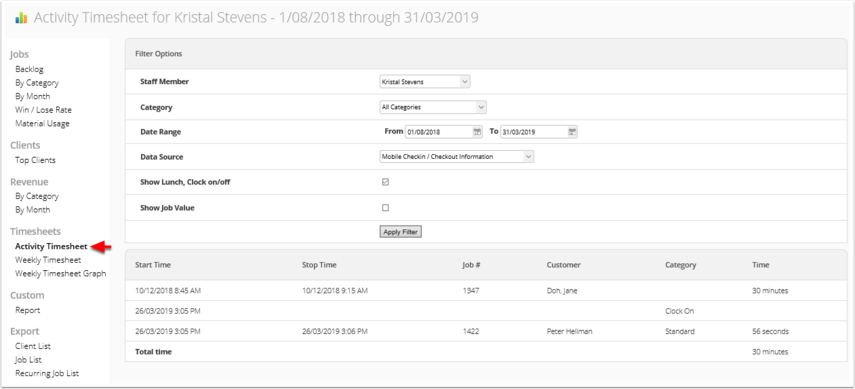Open the Weekly Timesheet Graph report

61,273
